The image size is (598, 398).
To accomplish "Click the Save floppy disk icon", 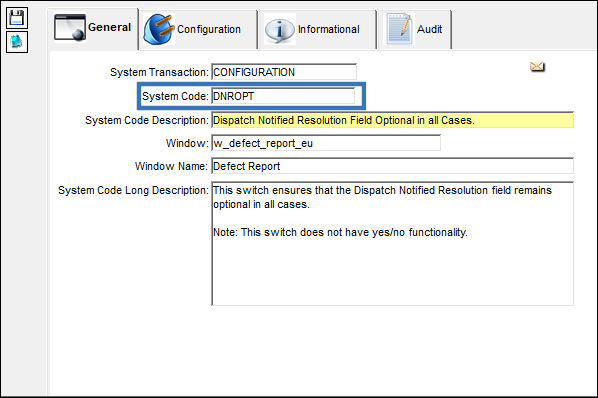I will pos(17,18).
